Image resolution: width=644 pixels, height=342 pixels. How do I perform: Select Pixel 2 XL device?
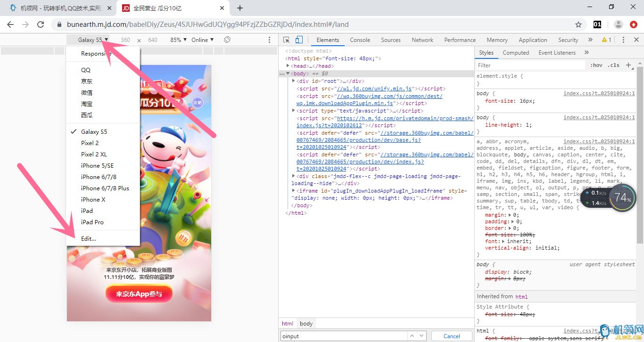coord(103,155)
